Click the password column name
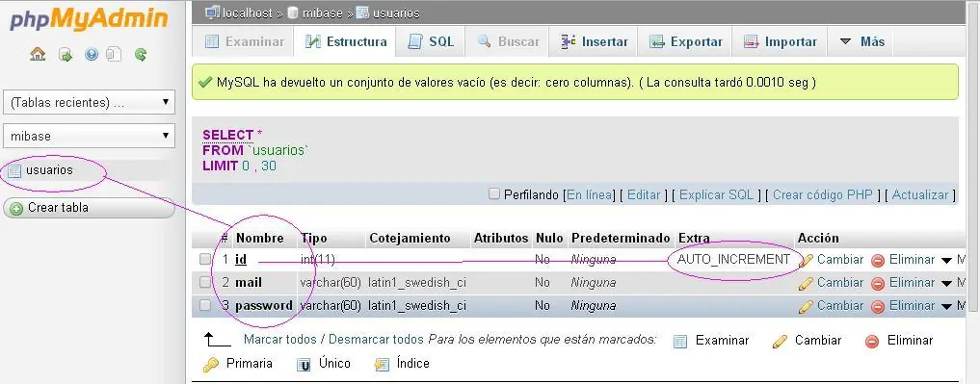Screen dimensions: 980x384 coord(264,306)
